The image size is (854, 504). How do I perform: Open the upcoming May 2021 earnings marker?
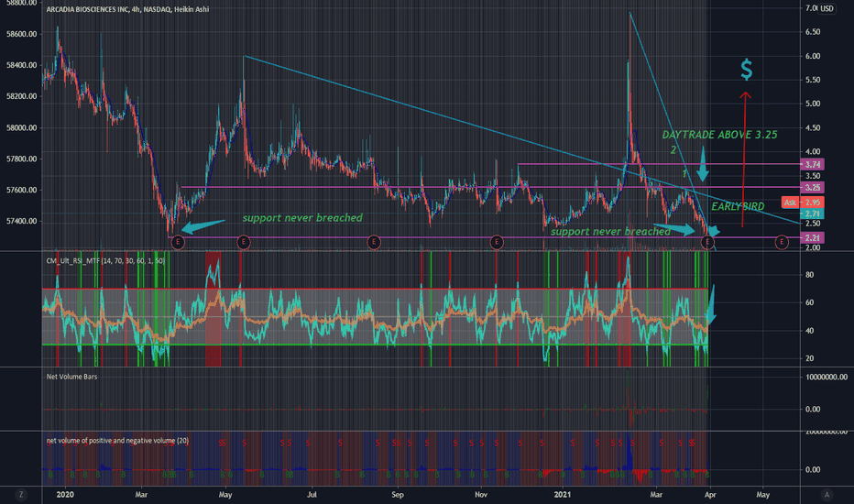(782, 242)
